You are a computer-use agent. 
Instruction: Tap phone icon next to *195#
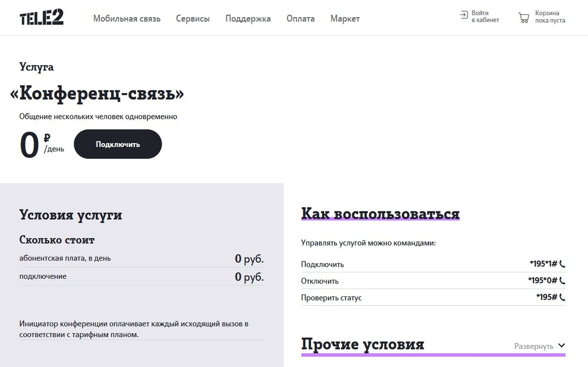click(x=562, y=297)
